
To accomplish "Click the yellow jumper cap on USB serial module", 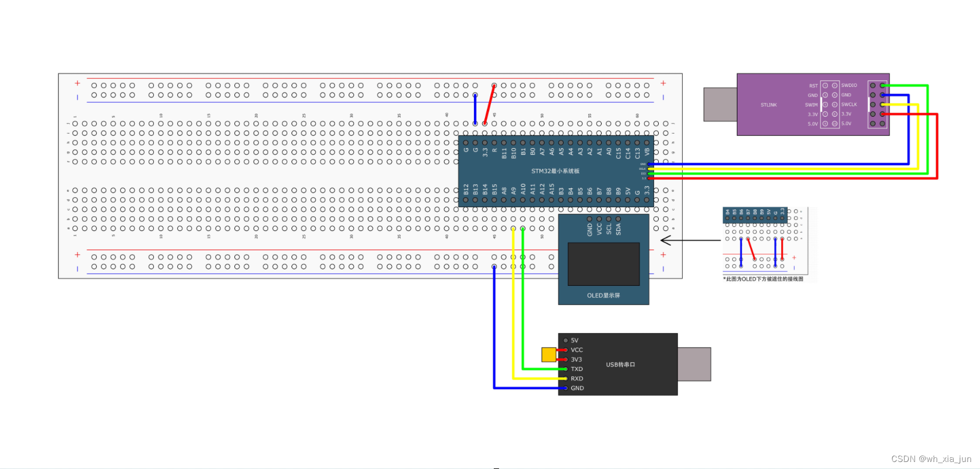I will [549, 355].
